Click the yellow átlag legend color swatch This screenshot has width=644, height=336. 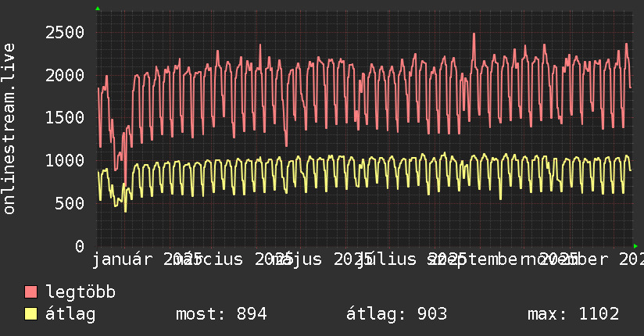[x=30, y=314]
